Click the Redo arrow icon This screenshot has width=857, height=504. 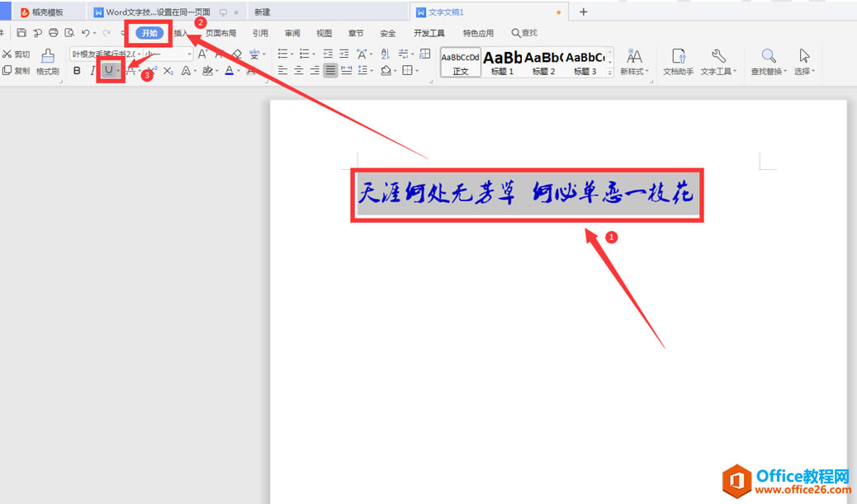tap(107, 33)
